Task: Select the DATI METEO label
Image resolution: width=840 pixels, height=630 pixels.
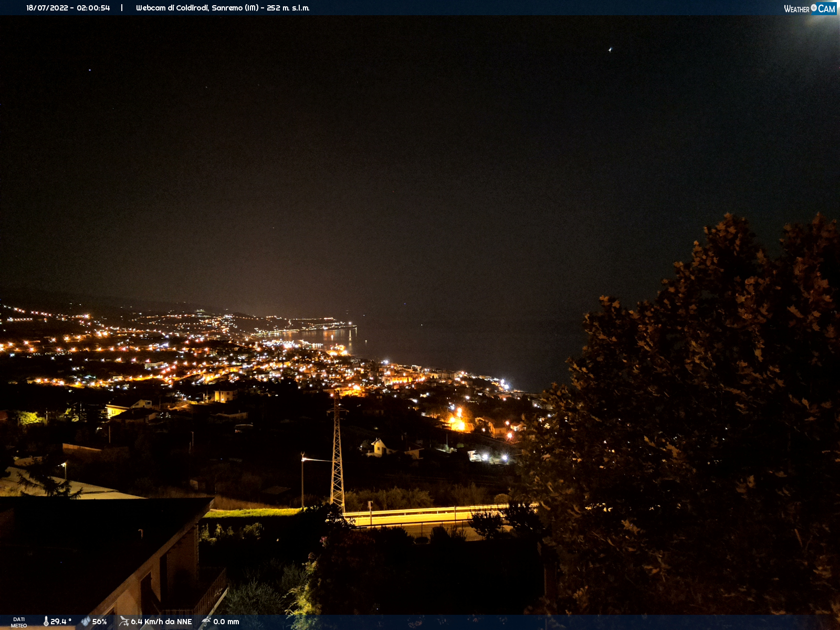Action: pos(19,622)
